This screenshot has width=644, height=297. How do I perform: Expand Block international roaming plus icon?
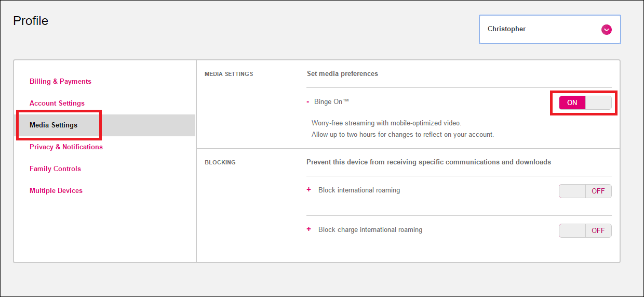tap(309, 190)
